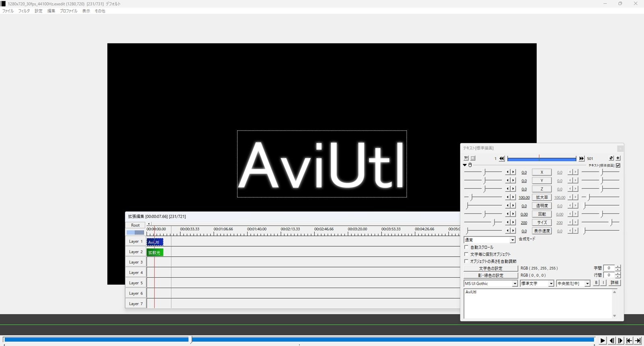This screenshot has height=346, width=644.
Task: Click the 詳細 button
Action: (615, 283)
